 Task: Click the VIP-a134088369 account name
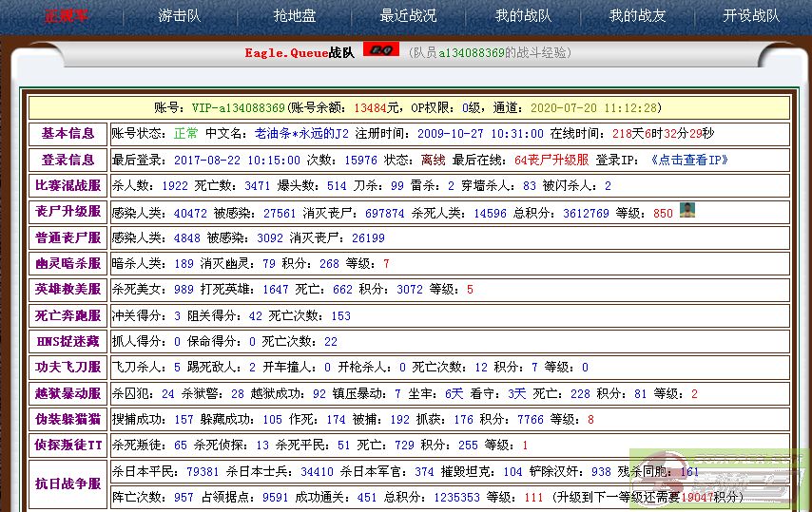point(238,108)
